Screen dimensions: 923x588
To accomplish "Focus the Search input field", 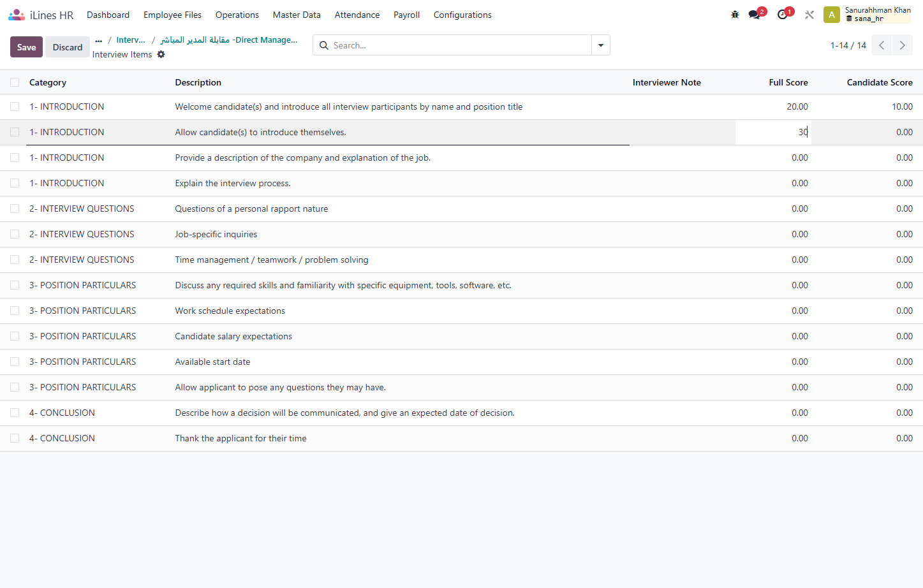I will click(461, 45).
